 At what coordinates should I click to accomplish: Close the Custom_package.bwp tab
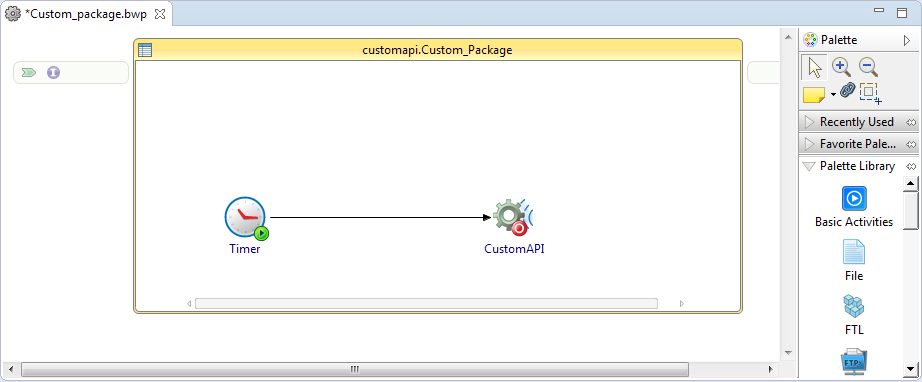click(x=159, y=15)
